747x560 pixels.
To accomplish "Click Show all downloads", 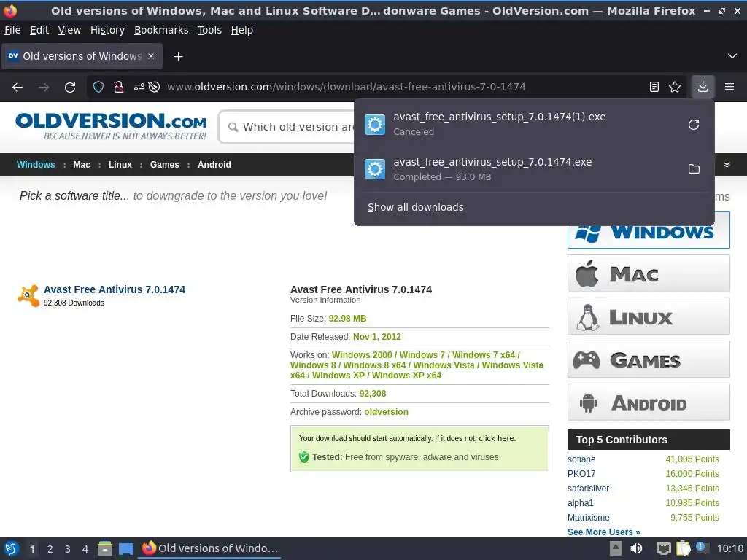I will (x=415, y=207).
